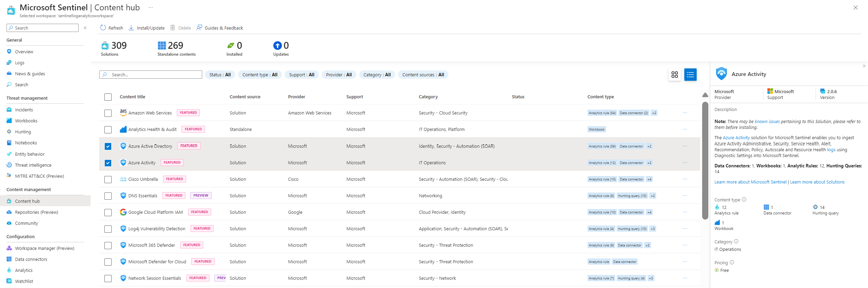
Task: Open Learn more about Solutions link
Action: (817, 182)
